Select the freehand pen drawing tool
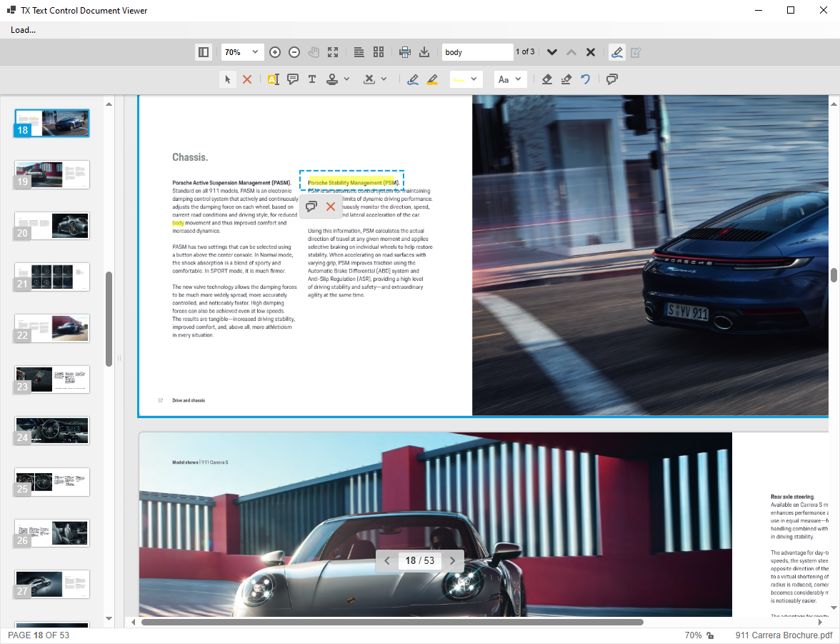Viewport: 840px width, 644px height. (413, 79)
